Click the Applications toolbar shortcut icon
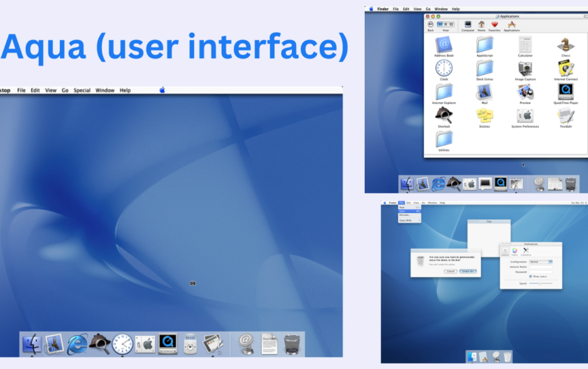The height and width of the screenshot is (369, 588). tap(512, 26)
